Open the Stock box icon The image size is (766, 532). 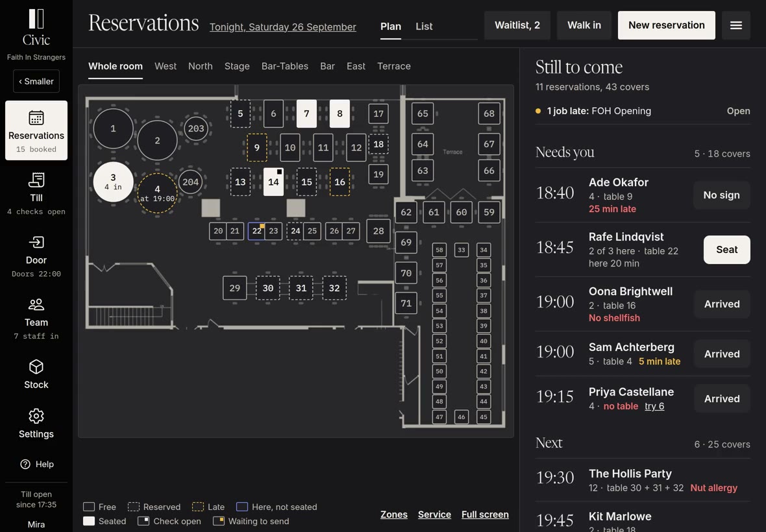click(x=36, y=367)
